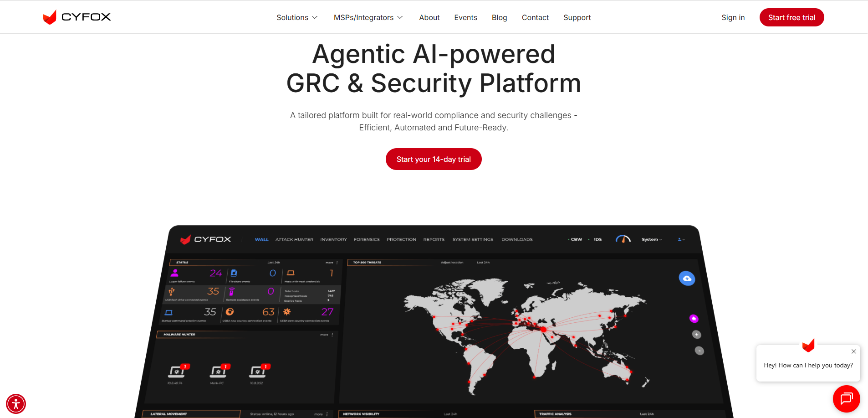This screenshot has width=868, height=418.
Task: Open the accessibility options icon
Action: (16, 404)
